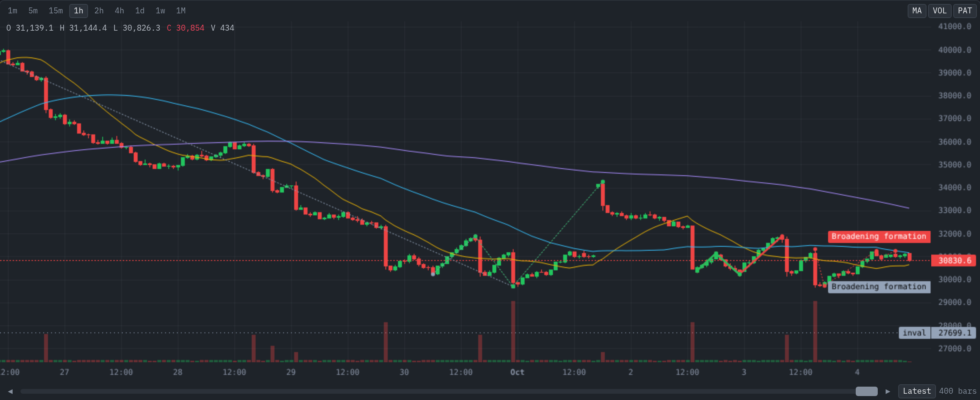Click the low value L 30,826.3
This screenshot has height=400, width=980.
[x=137, y=28]
